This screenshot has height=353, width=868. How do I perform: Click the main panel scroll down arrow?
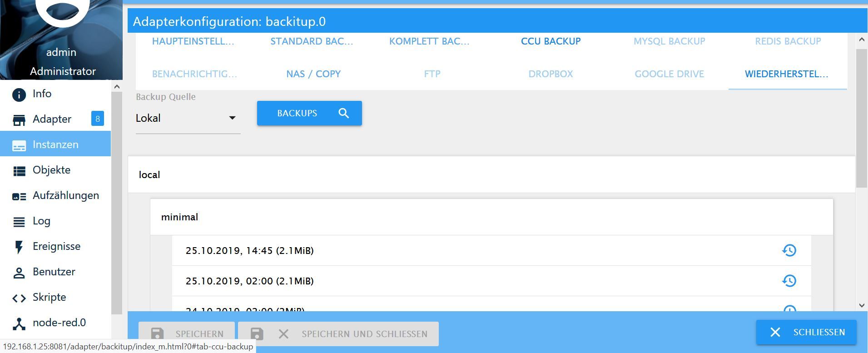click(x=862, y=305)
